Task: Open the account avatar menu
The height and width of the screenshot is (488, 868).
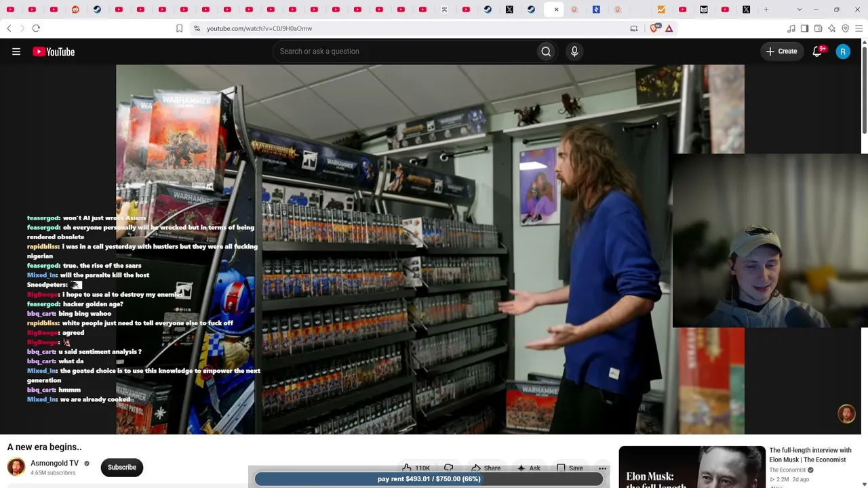Action: point(843,52)
